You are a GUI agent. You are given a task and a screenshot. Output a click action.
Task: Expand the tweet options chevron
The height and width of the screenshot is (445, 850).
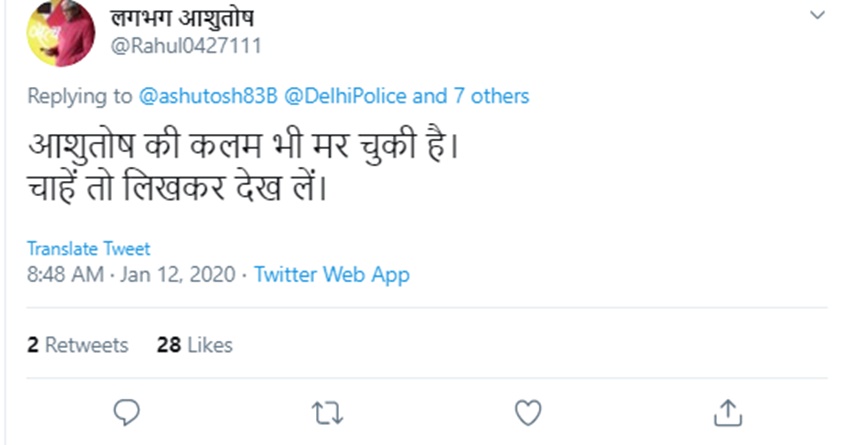click(818, 16)
